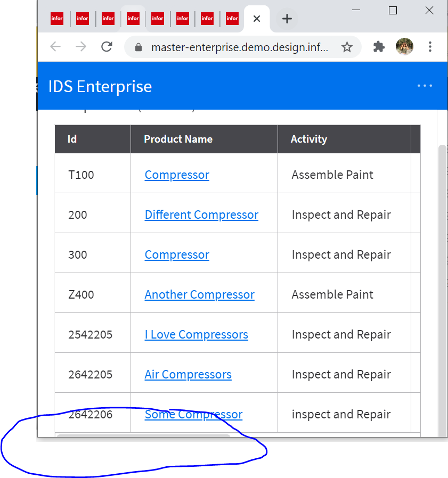This screenshot has height=478, width=448.
Task: Reload the current page
Action: pyautogui.click(x=107, y=47)
